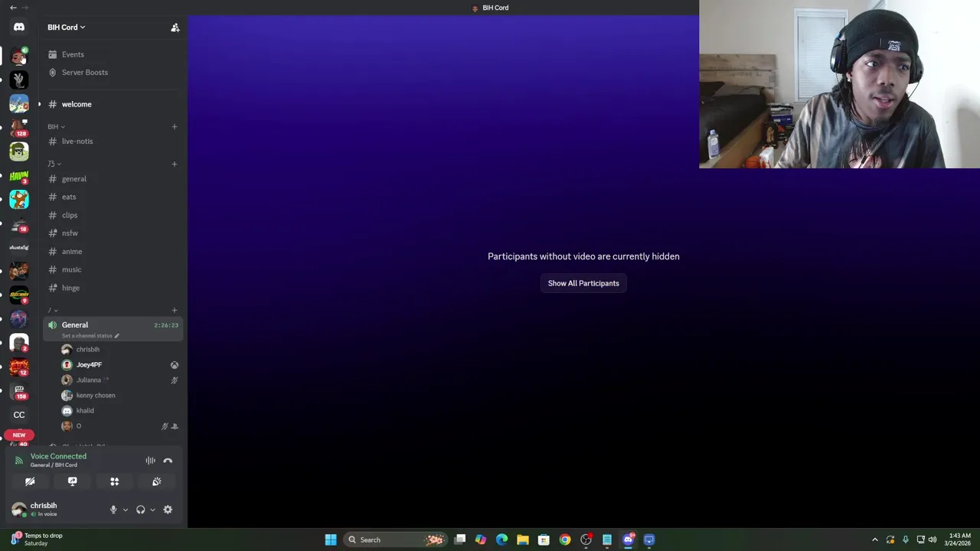Screen dimensions: 980x551
Task: Add a channel in the voice category
Action: click(x=175, y=310)
